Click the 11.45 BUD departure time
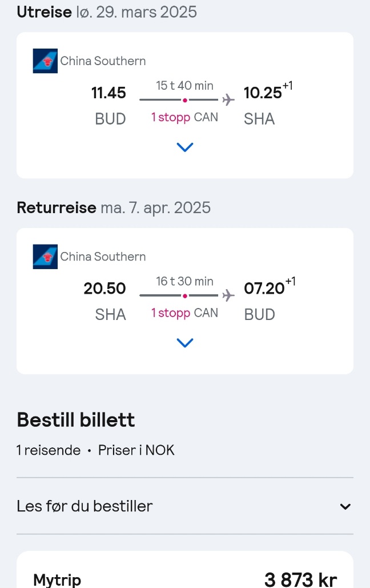This screenshot has height=588, width=370. coord(108,105)
